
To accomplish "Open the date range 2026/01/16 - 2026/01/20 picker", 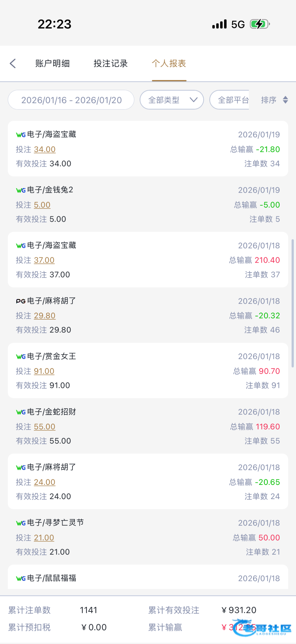I will tap(71, 100).
